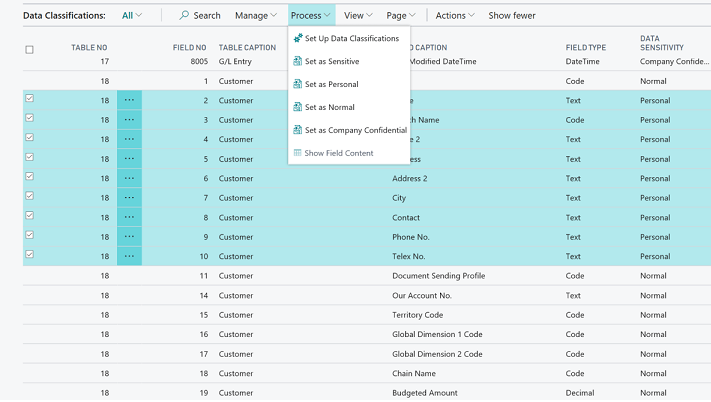
Task: Uncheck the Address 2 row checkbox
Action: coord(29,176)
